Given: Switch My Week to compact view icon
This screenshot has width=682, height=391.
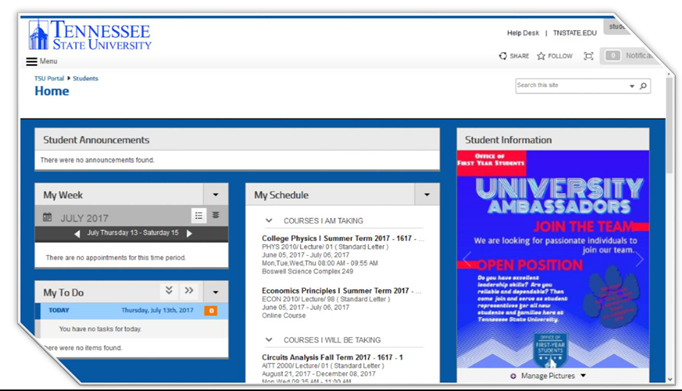Looking at the screenshot, I should point(215,215).
